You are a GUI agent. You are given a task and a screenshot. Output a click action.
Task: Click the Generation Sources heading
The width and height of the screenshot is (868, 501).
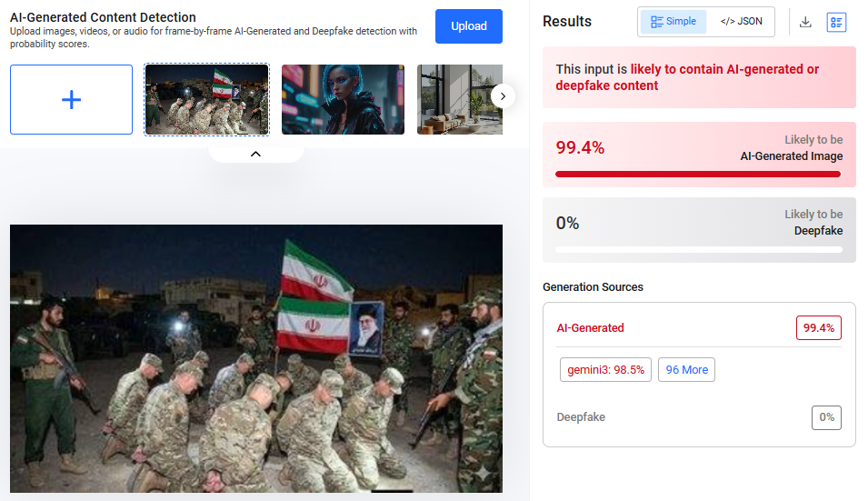point(593,287)
